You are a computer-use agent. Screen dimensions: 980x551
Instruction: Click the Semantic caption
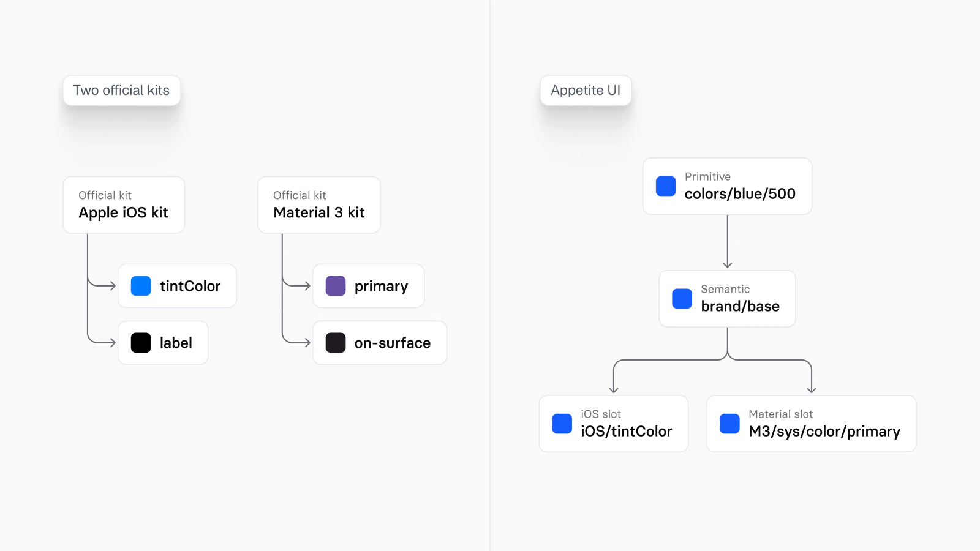[725, 289]
